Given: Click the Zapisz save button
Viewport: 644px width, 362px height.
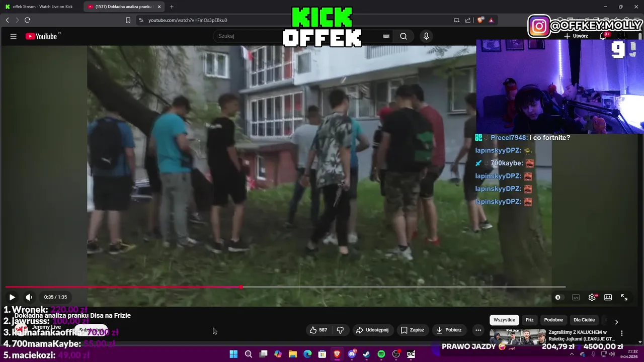Looking at the screenshot, I should [413, 330].
